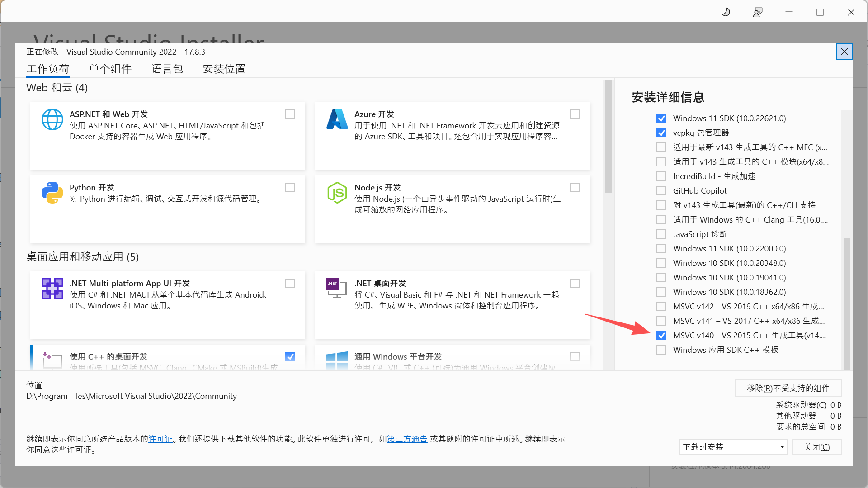Click the 安装详细信息 heading
The width and height of the screenshot is (868, 488).
pyautogui.click(x=668, y=97)
